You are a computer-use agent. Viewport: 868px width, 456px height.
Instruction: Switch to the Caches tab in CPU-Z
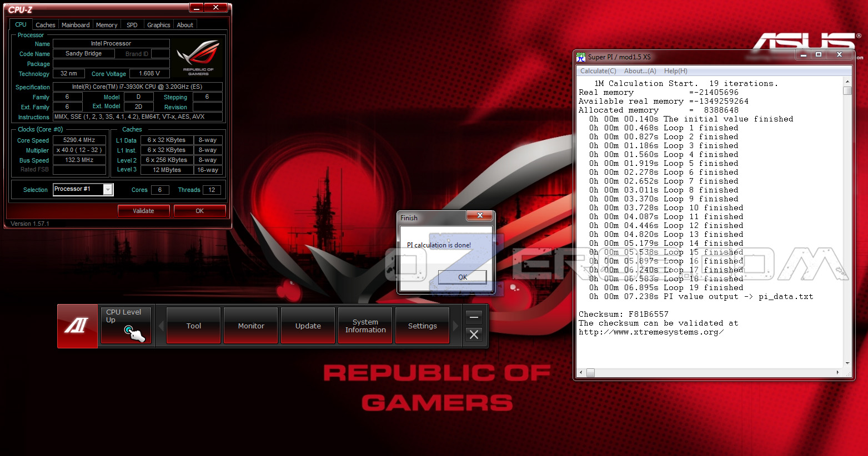click(x=46, y=25)
